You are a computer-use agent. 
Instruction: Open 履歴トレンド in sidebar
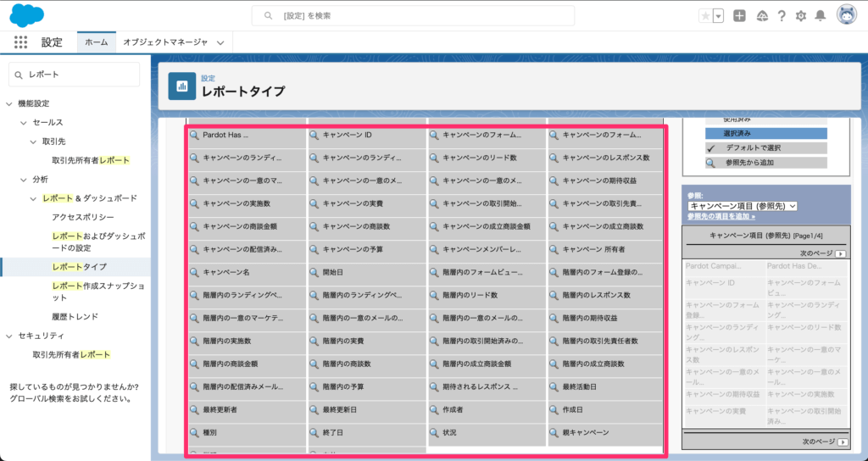click(75, 317)
